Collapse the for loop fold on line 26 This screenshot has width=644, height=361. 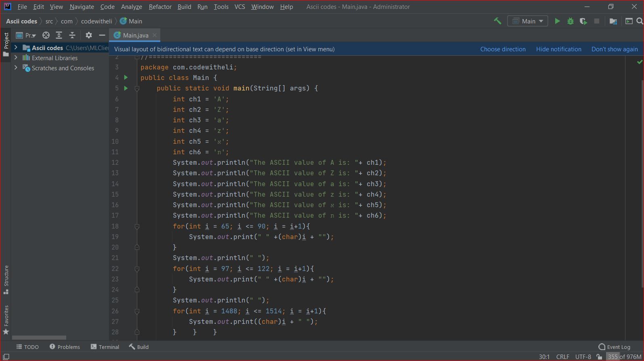tap(137, 311)
